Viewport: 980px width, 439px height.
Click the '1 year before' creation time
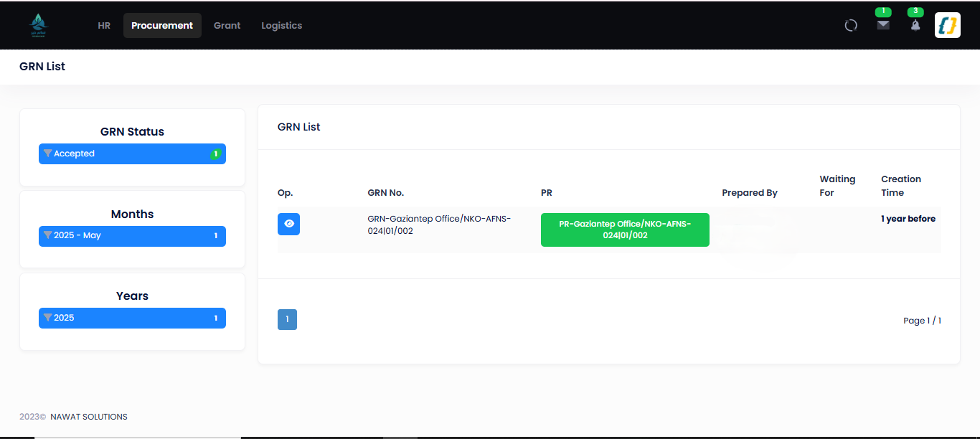(x=908, y=219)
